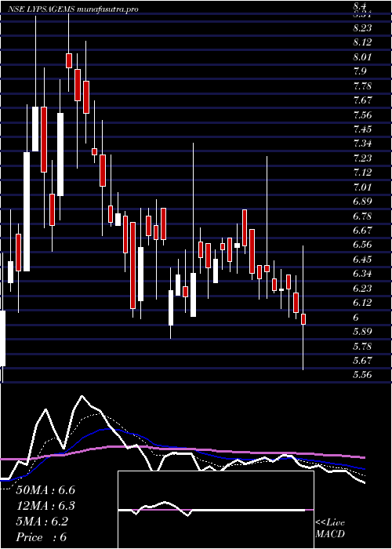Click the 7.78 price axis label
The image size is (392, 549).
[362, 85]
